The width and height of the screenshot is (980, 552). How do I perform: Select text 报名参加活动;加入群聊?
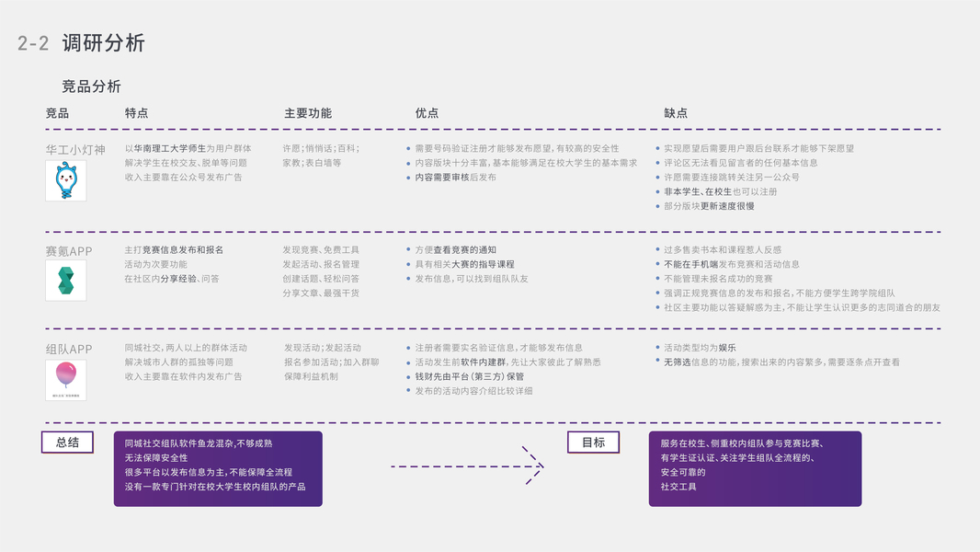[331, 362]
